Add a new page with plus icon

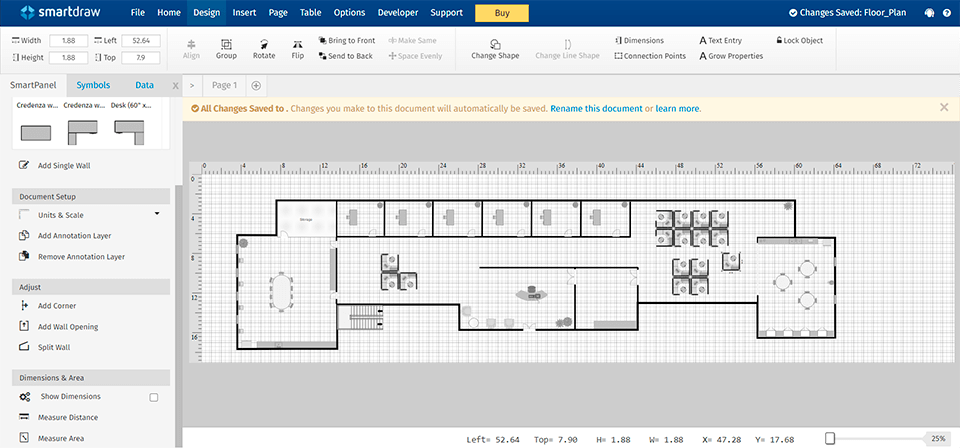[256, 86]
